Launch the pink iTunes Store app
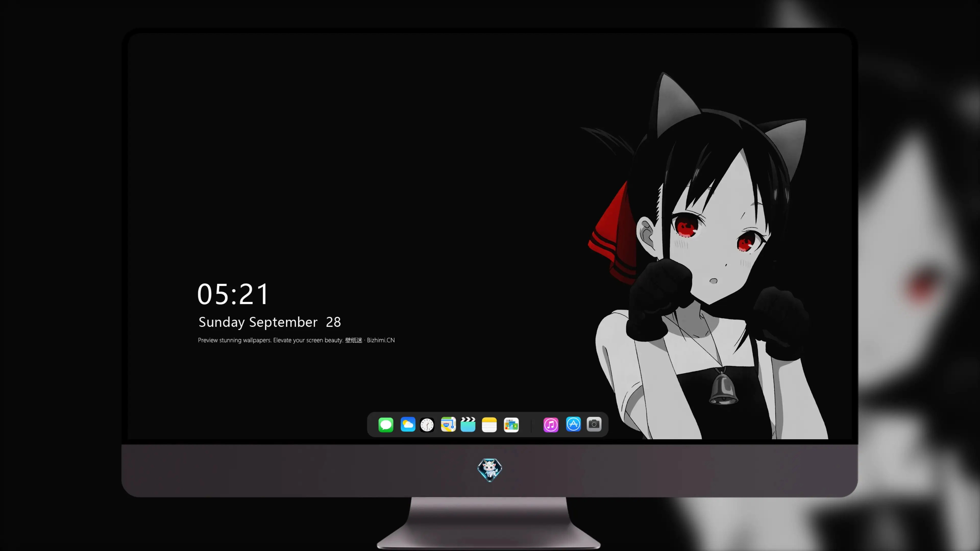The image size is (980, 551). click(551, 425)
